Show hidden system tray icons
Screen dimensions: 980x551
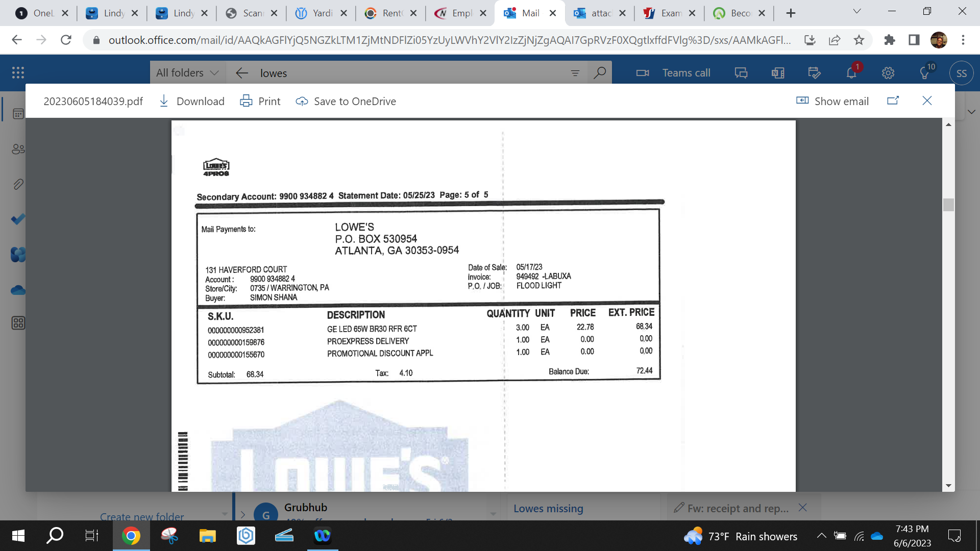pyautogui.click(x=821, y=536)
